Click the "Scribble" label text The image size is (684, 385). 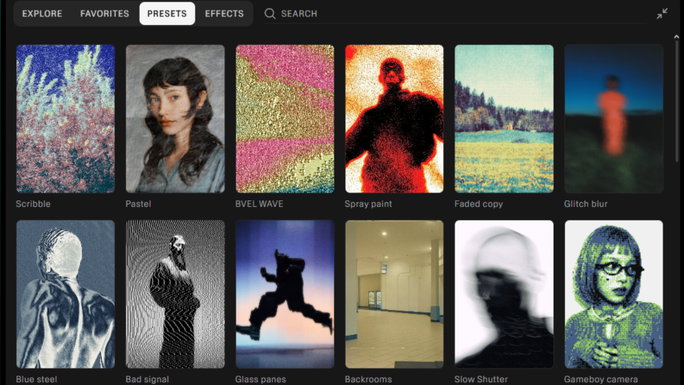click(33, 204)
